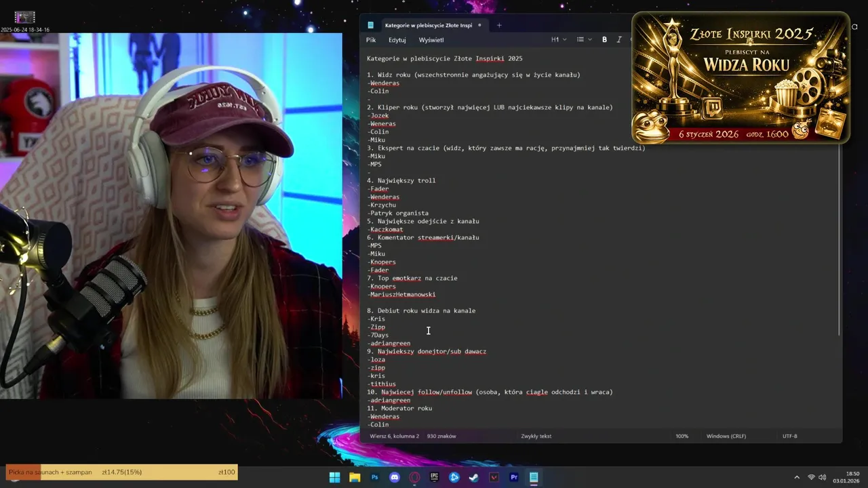Toggle bold formatting

(604, 40)
